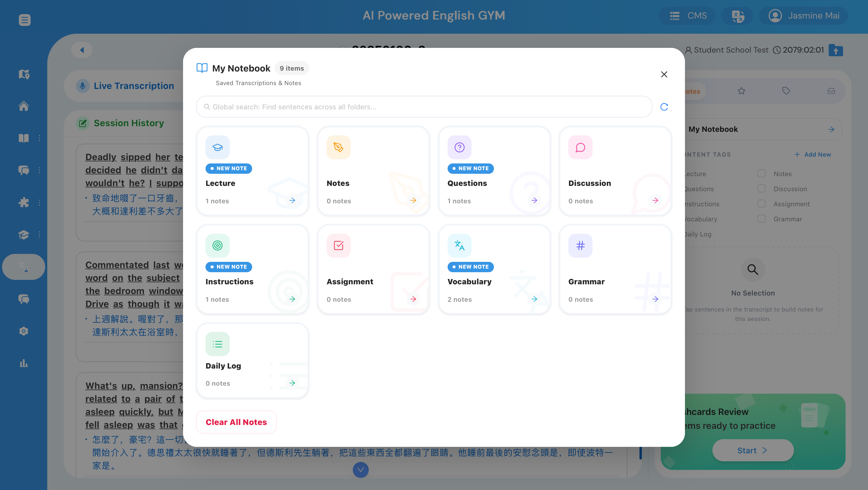868x490 pixels.
Task: Click the Instructions folder target icon
Action: (217, 246)
